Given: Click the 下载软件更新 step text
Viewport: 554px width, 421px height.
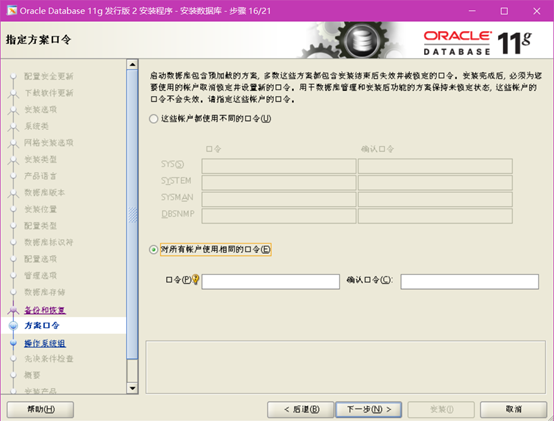Looking at the screenshot, I should click(x=49, y=93).
